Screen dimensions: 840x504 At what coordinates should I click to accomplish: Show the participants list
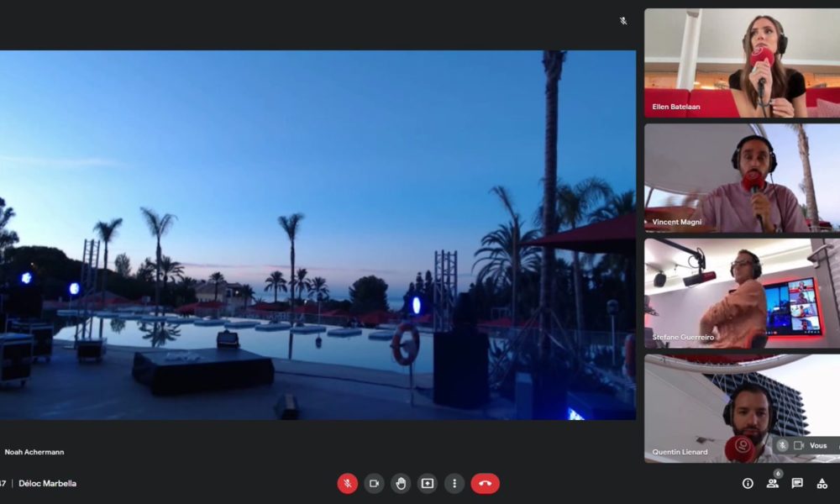[772, 484]
